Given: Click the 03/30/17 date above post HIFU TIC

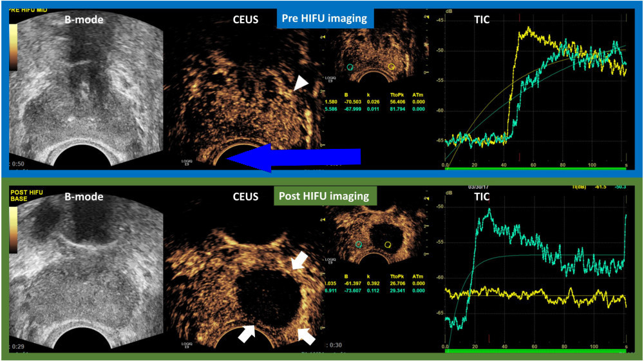Looking at the screenshot, I should coord(478,187).
